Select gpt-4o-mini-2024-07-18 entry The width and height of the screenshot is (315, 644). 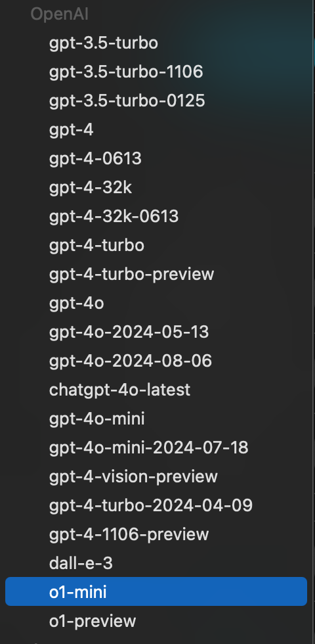pos(156,448)
